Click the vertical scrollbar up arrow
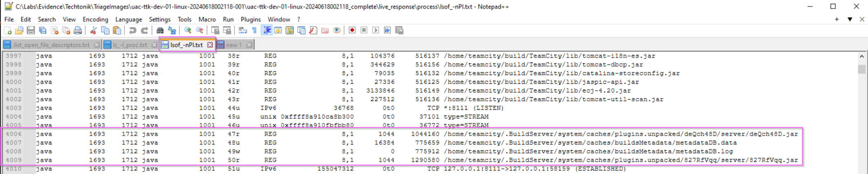 pyautogui.click(x=861, y=56)
